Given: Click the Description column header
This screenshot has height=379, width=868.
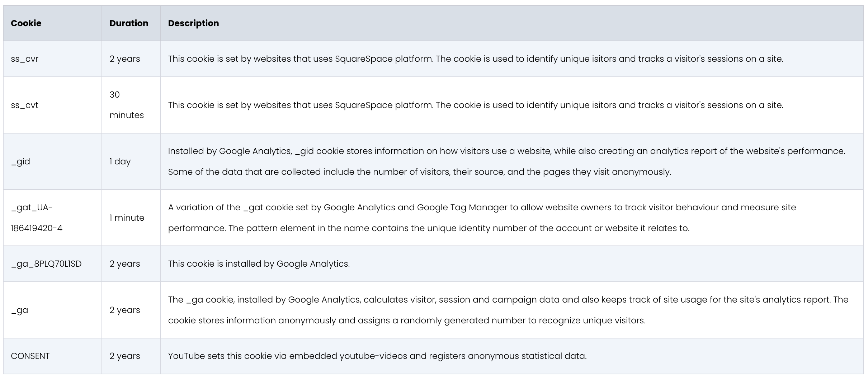Looking at the screenshot, I should (193, 23).
